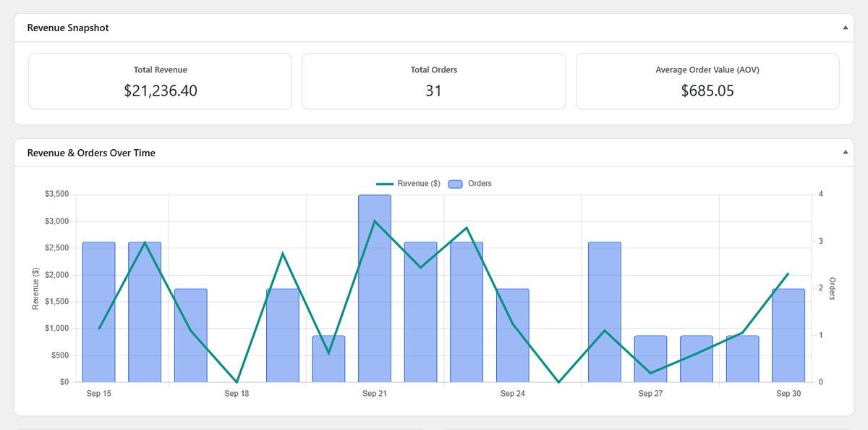The width and height of the screenshot is (868, 430).
Task: Select the Total Revenue card
Action: coord(160,81)
